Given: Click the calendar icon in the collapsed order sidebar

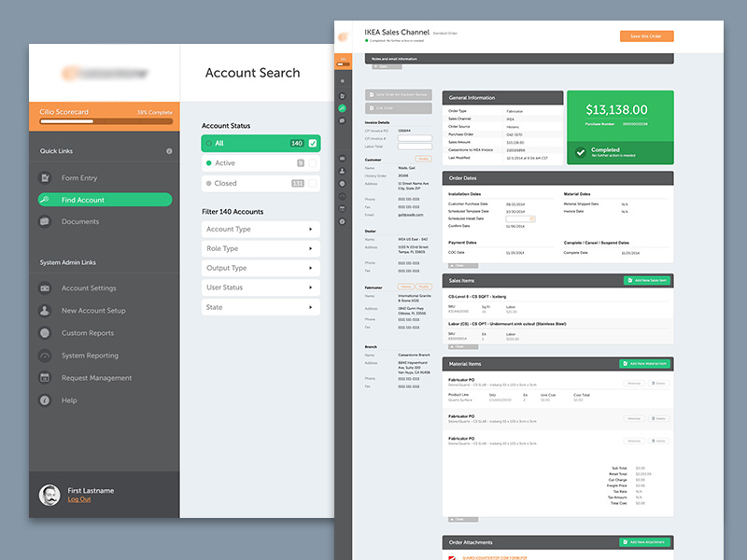Looking at the screenshot, I should pos(342,209).
